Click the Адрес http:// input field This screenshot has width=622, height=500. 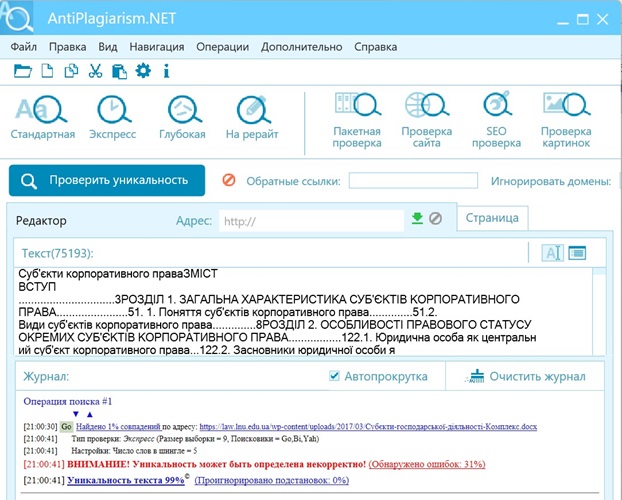point(311,221)
